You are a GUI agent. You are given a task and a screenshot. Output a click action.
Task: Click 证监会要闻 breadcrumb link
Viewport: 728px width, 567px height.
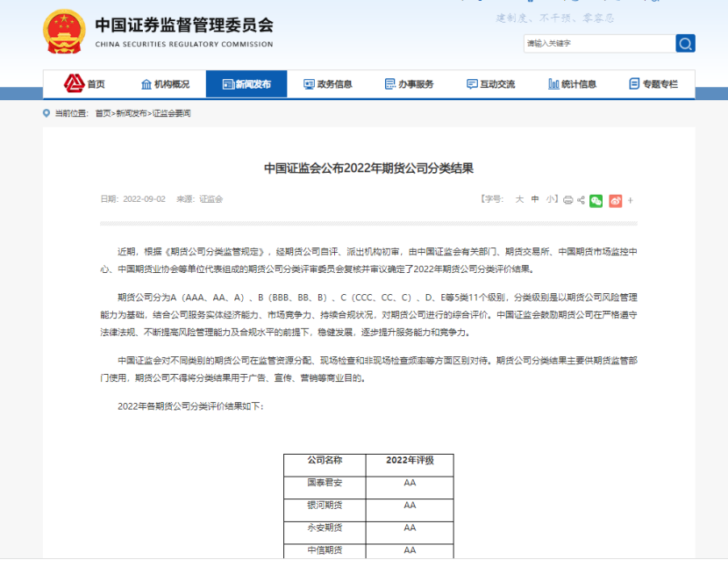pyautogui.click(x=171, y=113)
